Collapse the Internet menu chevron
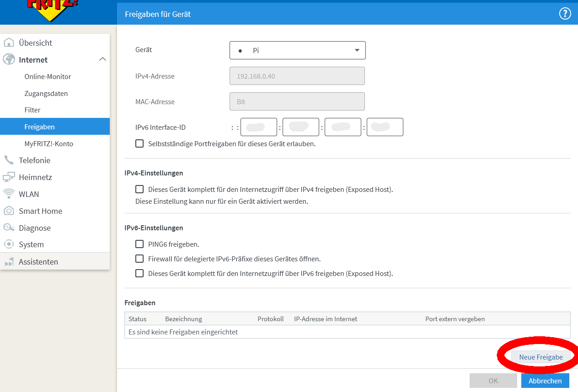This screenshot has height=392, width=578. (x=103, y=59)
